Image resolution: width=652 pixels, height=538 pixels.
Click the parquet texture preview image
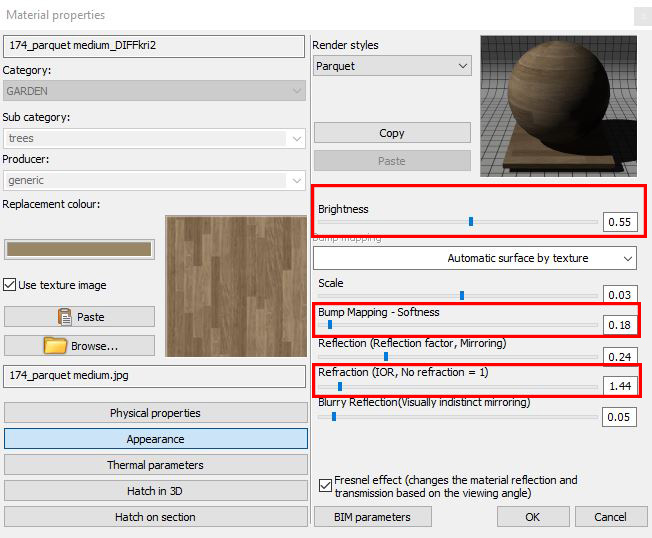point(236,286)
